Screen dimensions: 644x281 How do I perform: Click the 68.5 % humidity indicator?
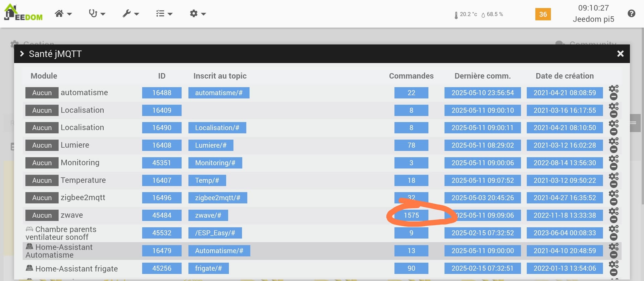[x=492, y=14]
